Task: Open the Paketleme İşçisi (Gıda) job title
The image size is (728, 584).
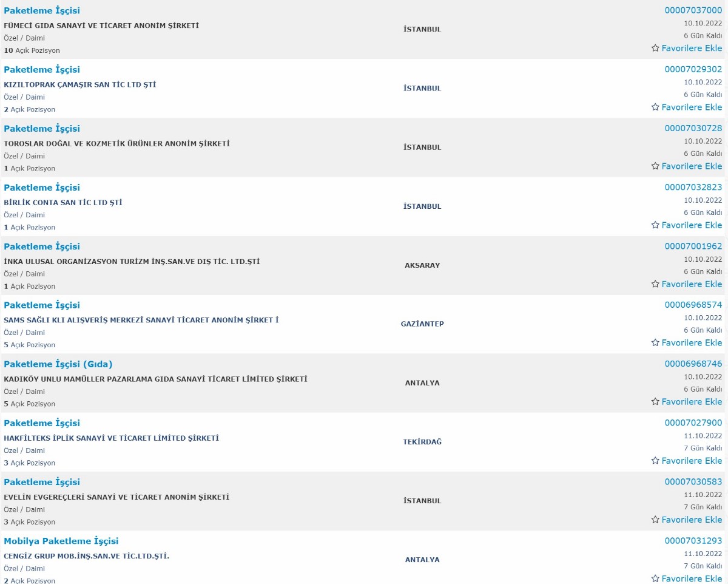Action: click(x=58, y=364)
